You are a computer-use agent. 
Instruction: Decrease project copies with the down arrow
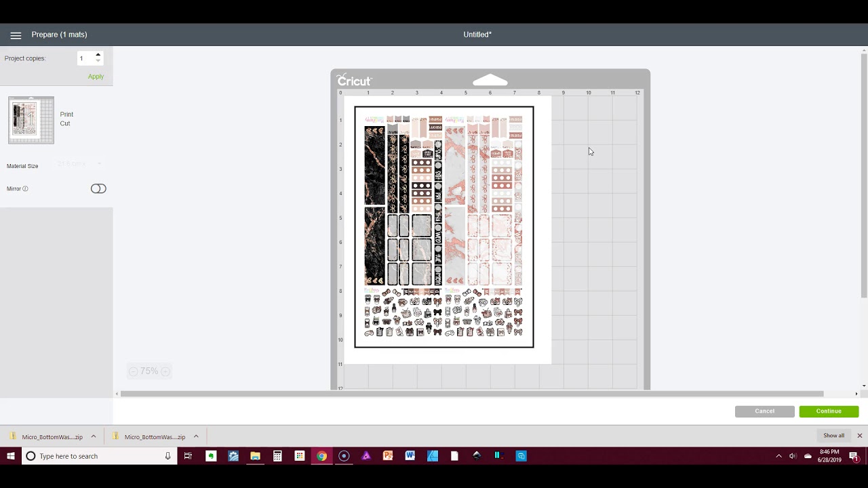click(98, 62)
